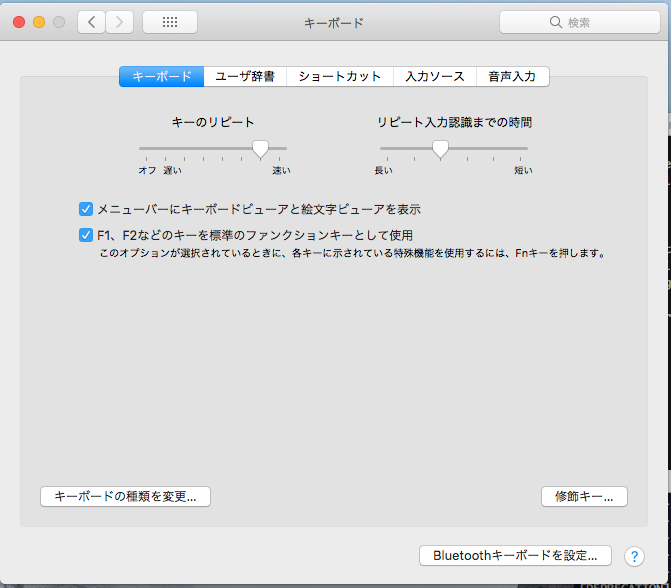This screenshot has height=588, width=671.
Task: Click キーボードの種類を変更 button
Action: tap(125, 496)
